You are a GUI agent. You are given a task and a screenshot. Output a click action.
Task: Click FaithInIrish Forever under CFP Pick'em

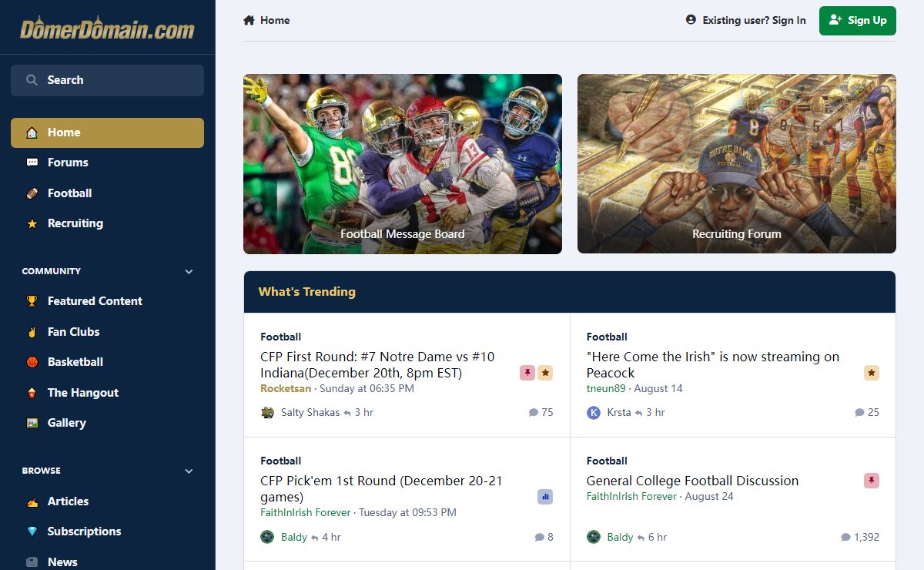(x=306, y=512)
